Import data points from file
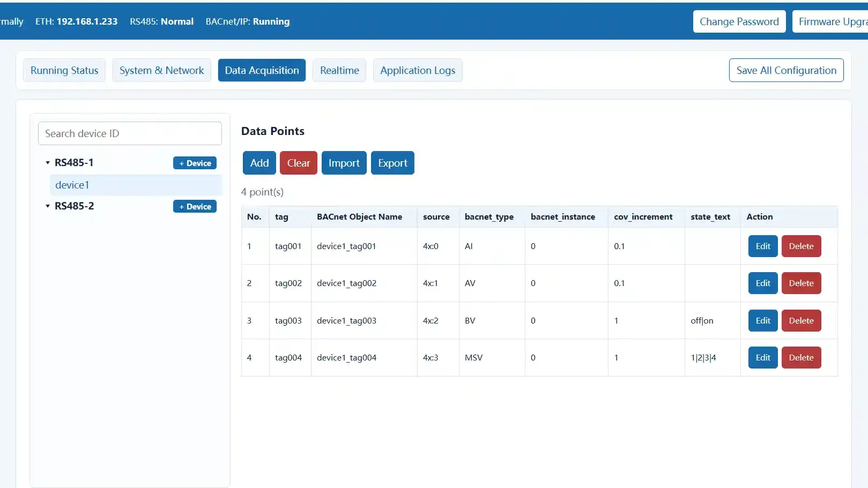 tap(344, 163)
